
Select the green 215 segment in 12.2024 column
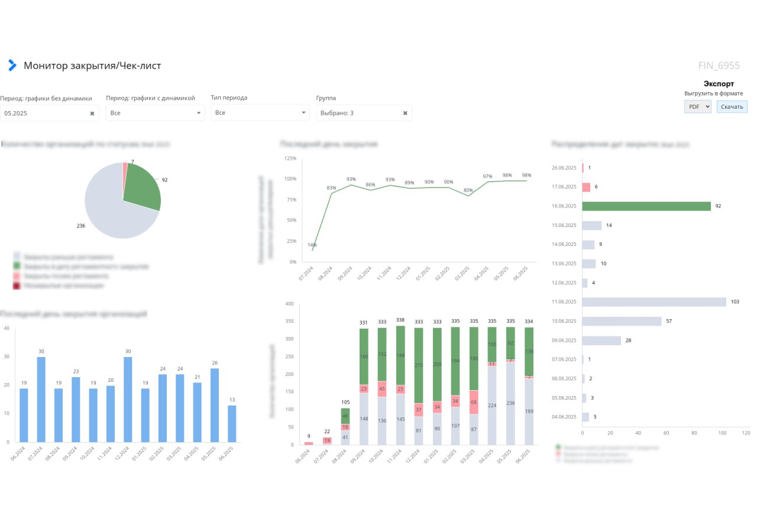pos(419,366)
